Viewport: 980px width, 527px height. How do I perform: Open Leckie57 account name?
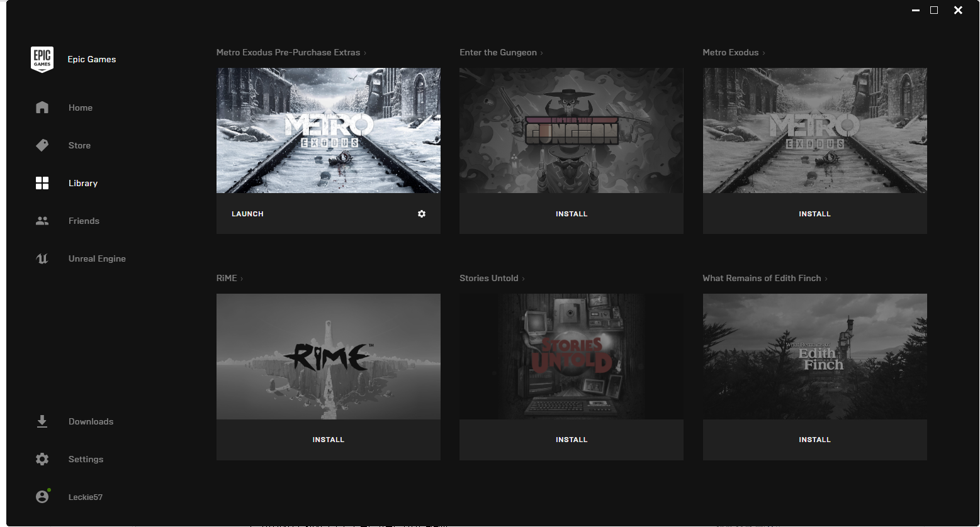point(86,497)
